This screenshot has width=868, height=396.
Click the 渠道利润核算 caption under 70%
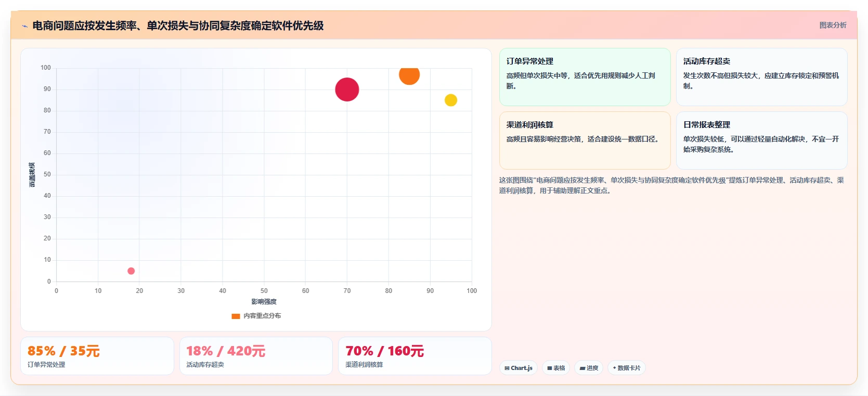(x=364, y=365)
